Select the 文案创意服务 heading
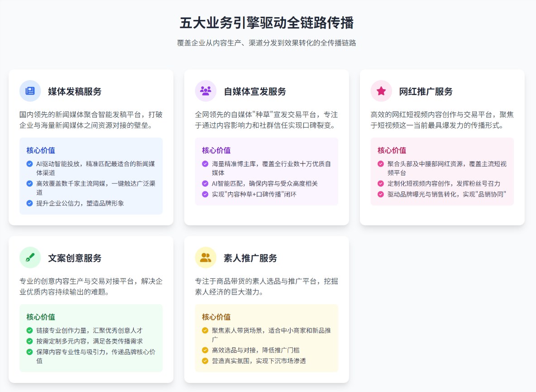 pos(75,258)
